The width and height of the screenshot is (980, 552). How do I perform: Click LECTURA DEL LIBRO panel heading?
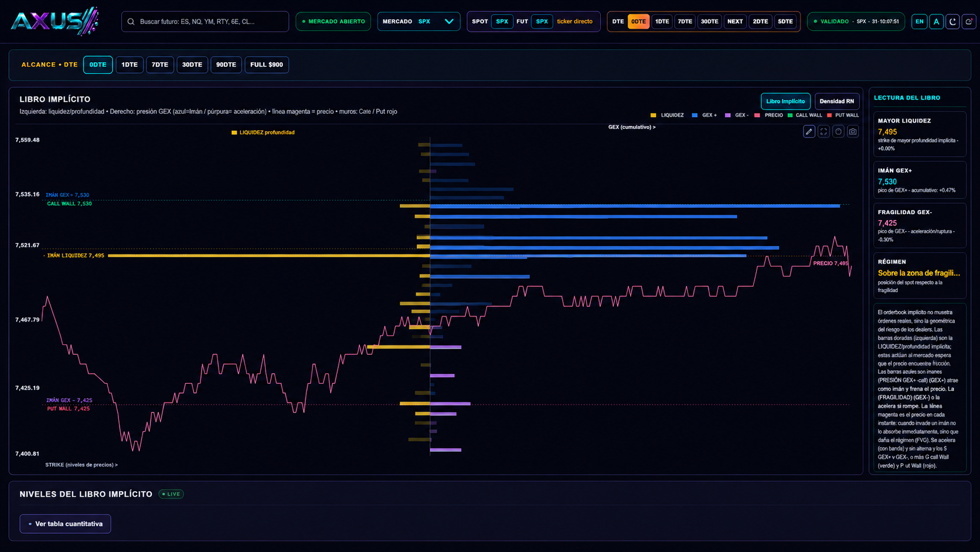pos(907,98)
